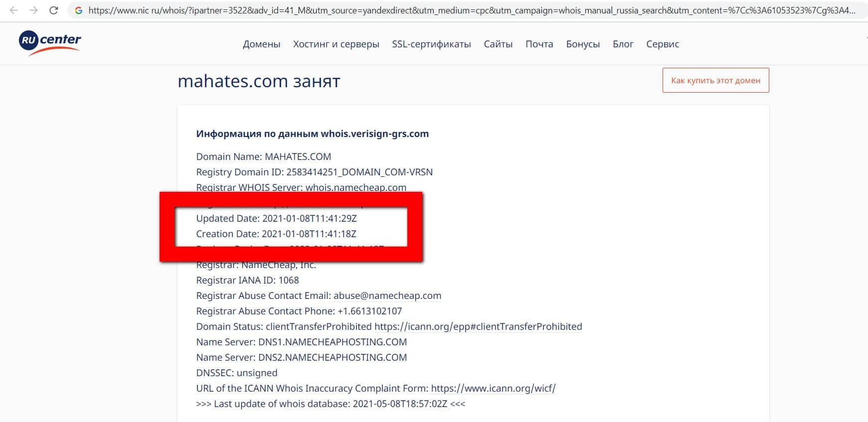Open the Сервис menu
The width and height of the screenshot is (868, 422).
663,44
